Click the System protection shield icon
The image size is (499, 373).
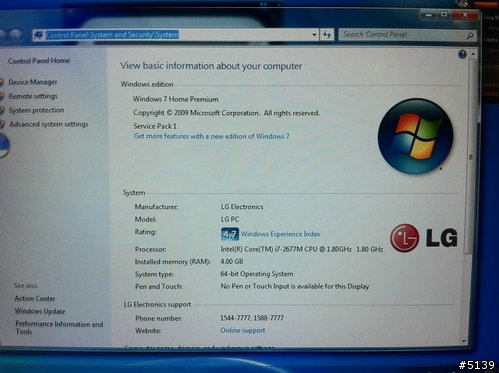(2, 110)
